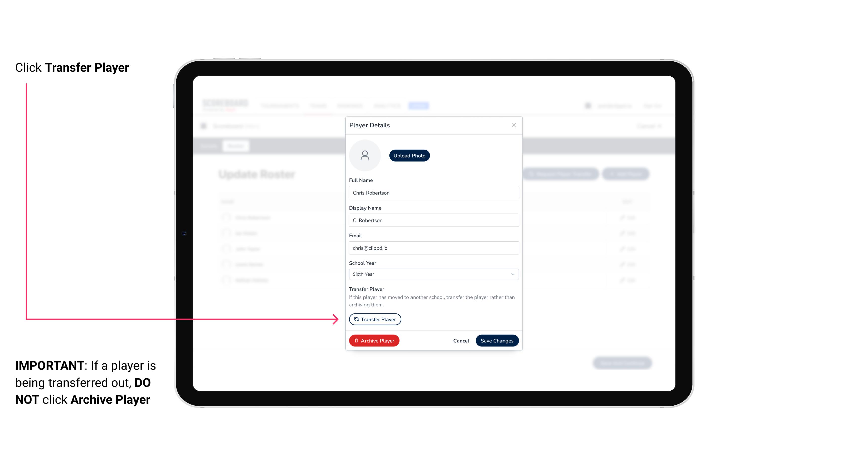Click the close X icon on dialog

coord(514,125)
